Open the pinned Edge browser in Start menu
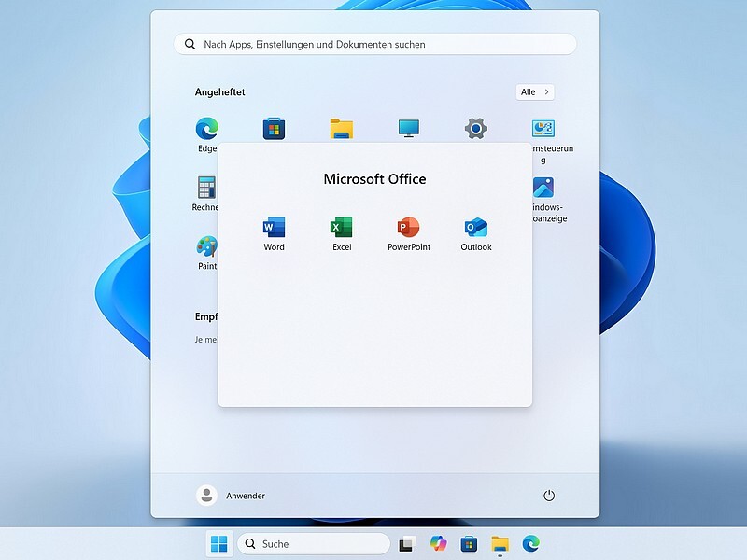The image size is (747, 560). coord(207,134)
